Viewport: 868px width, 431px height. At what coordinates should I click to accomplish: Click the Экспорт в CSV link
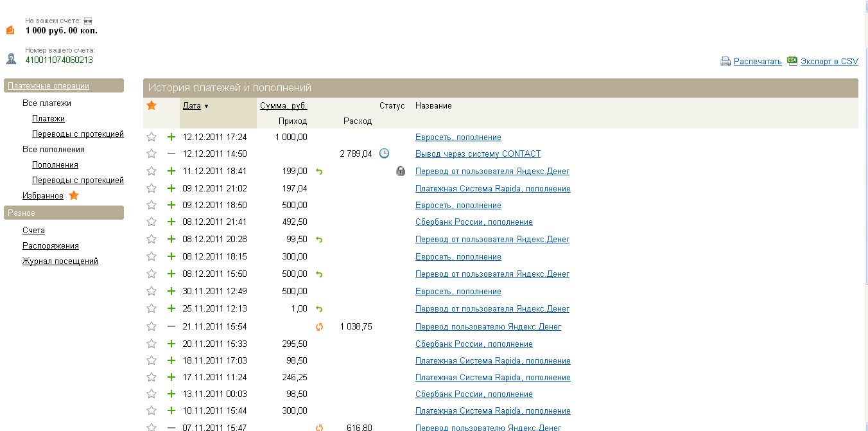click(829, 62)
